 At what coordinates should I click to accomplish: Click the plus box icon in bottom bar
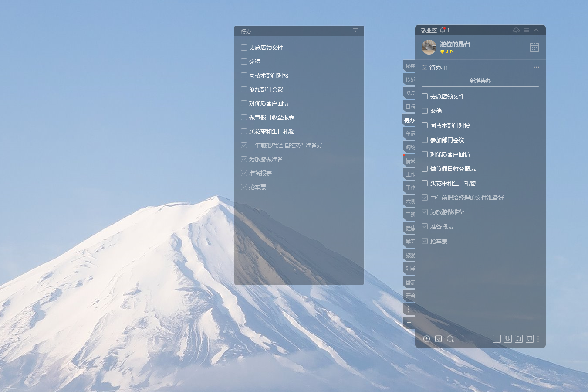(x=497, y=339)
